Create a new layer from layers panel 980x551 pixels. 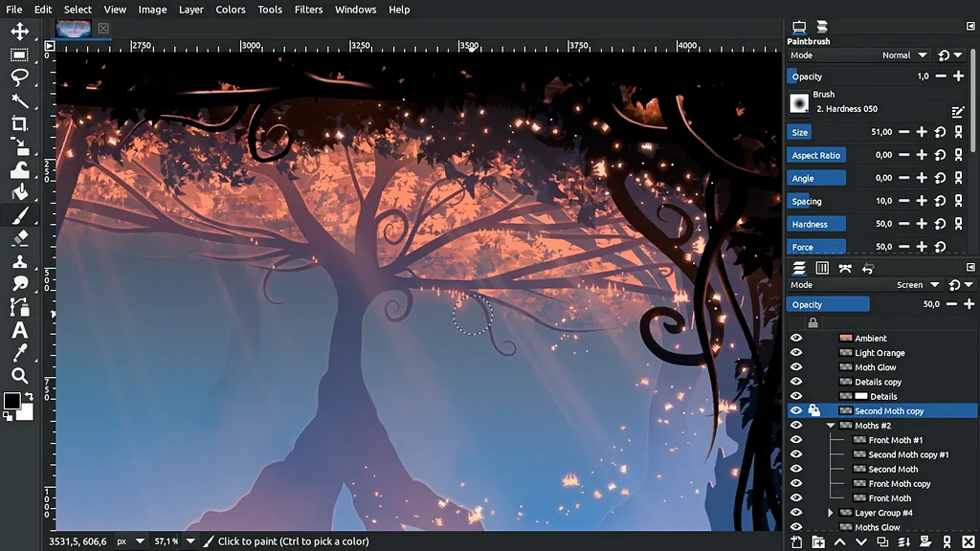796,542
